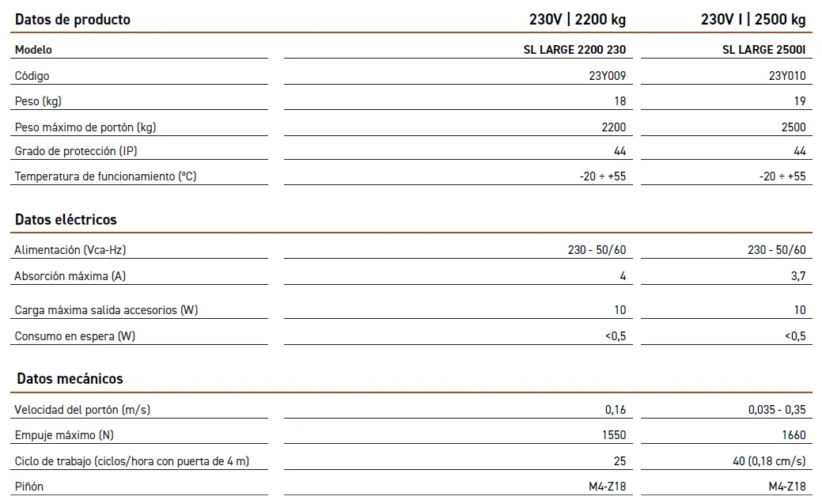The image size is (822, 504).
Task: Select the speed value '0,035 - 0,35'
Action: coord(777,410)
